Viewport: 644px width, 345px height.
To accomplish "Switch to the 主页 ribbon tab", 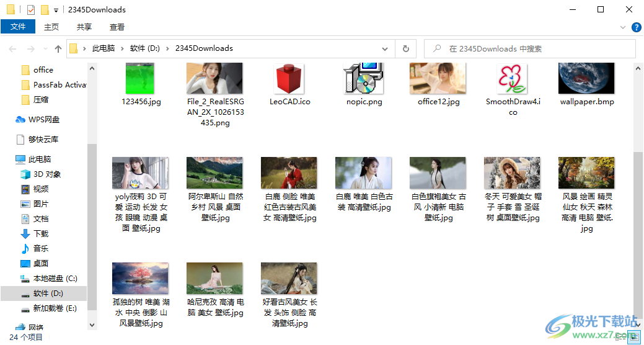I will (51, 27).
